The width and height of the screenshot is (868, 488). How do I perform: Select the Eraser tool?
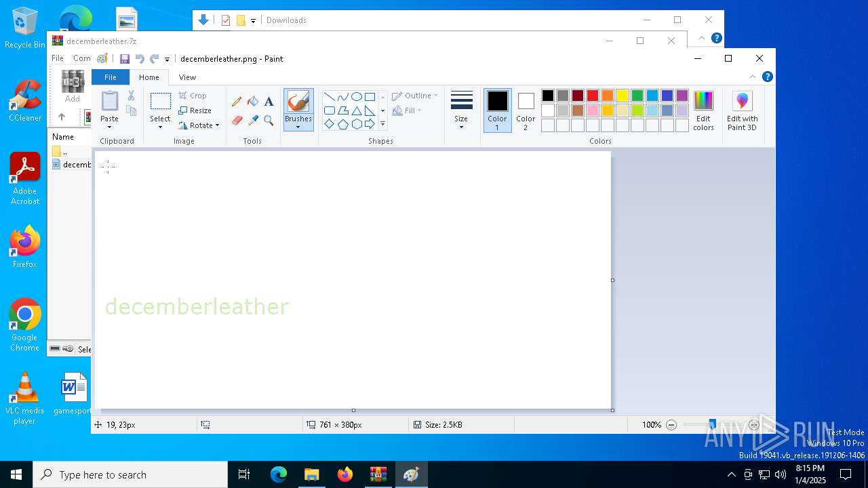[x=237, y=121]
